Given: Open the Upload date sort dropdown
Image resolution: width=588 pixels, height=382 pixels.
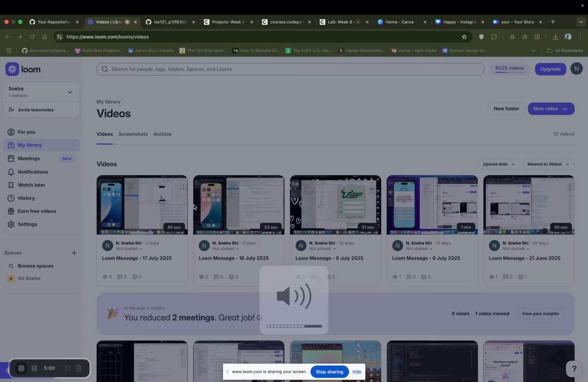Looking at the screenshot, I should (x=499, y=164).
